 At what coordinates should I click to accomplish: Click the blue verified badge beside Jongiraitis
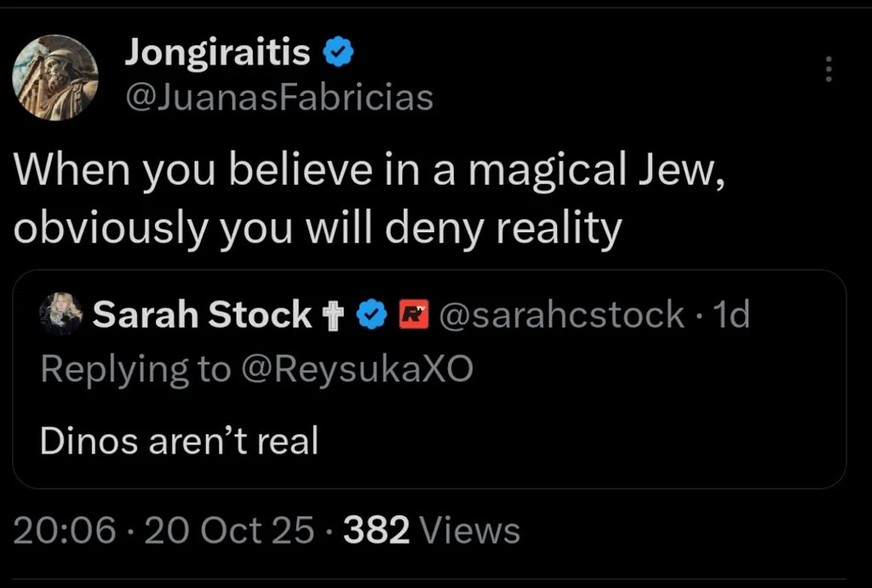click(x=337, y=53)
